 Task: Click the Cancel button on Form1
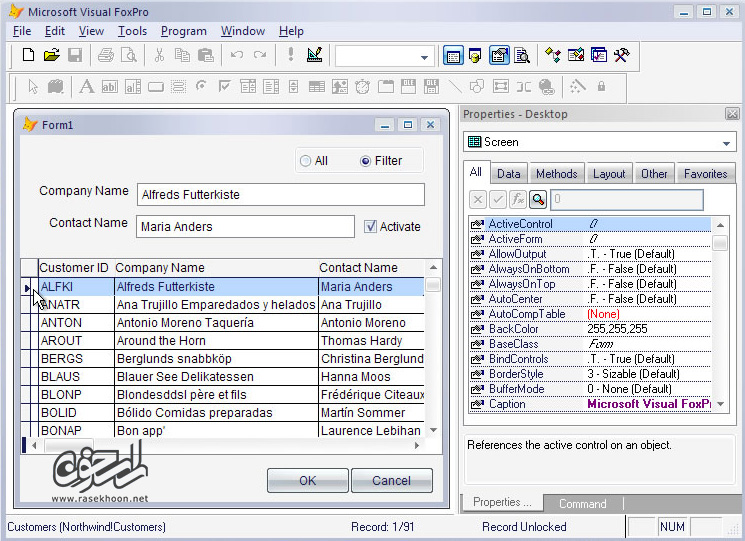(392, 481)
